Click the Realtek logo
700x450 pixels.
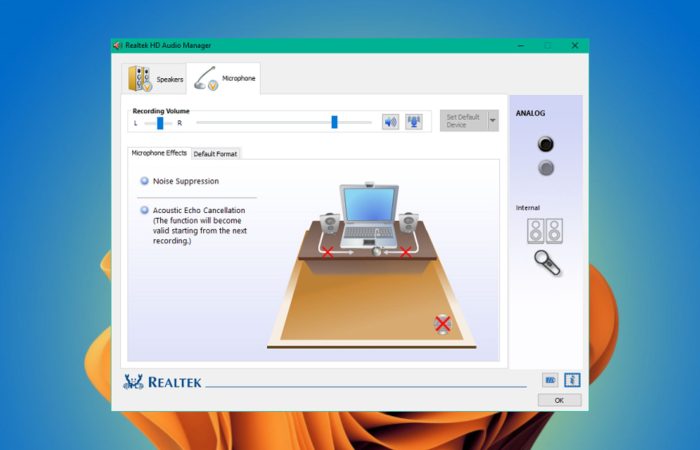click(162, 382)
